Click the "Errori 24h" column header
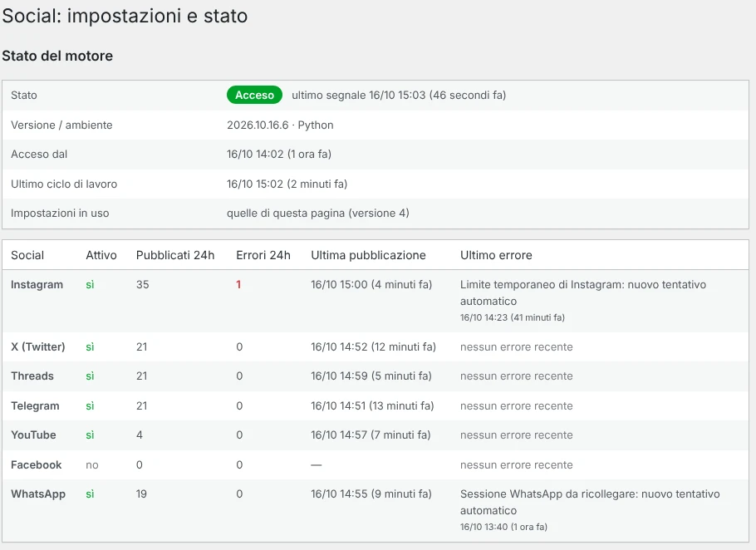This screenshot has width=756, height=550. [x=263, y=255]
